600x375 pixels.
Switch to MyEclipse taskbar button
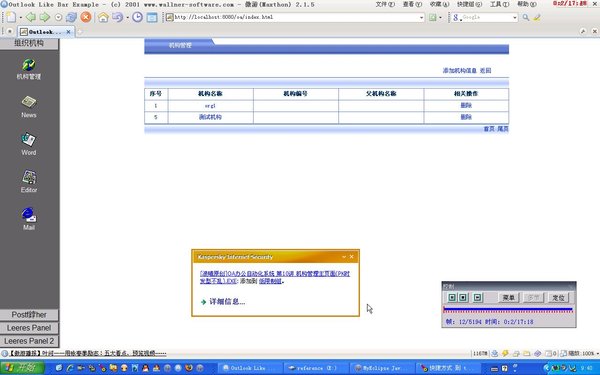pos(382,368)
